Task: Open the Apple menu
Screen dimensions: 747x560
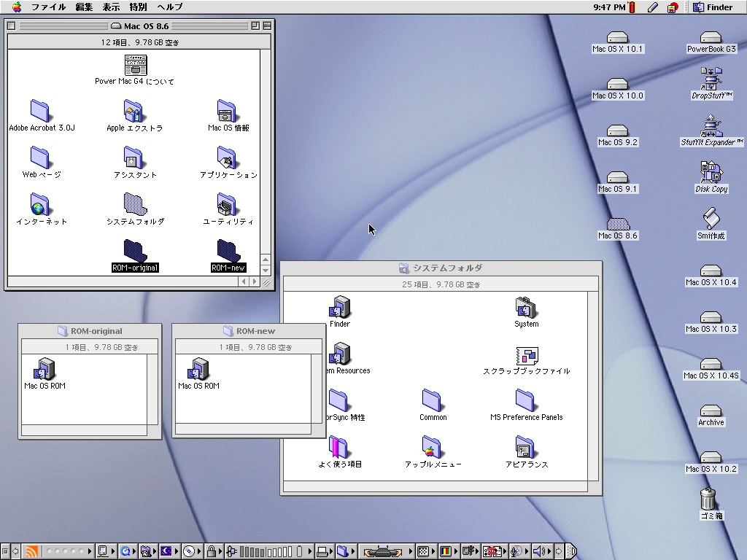Action: (17, 7)
